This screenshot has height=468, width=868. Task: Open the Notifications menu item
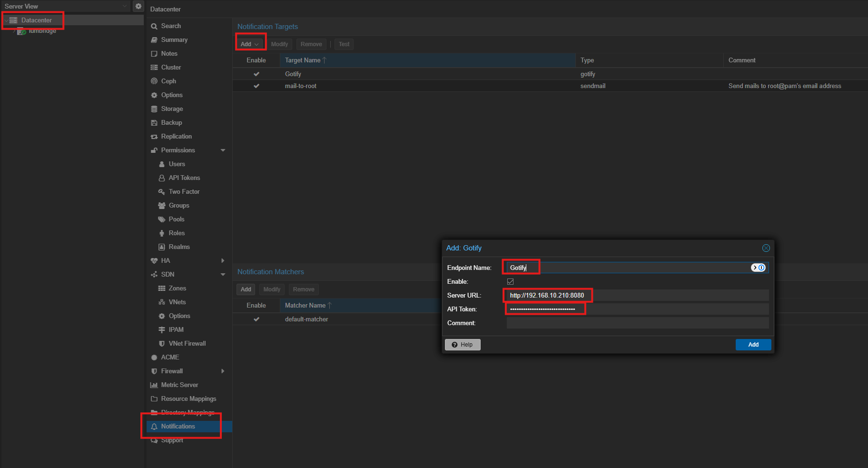pos(178,427)
